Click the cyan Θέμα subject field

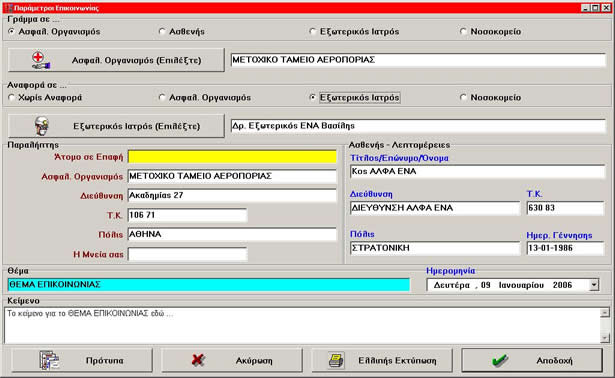(209, 285)
